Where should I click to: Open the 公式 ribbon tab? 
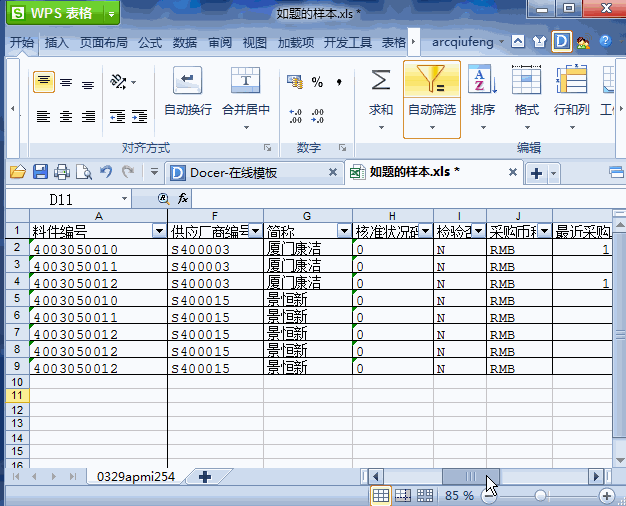(150, 42)
